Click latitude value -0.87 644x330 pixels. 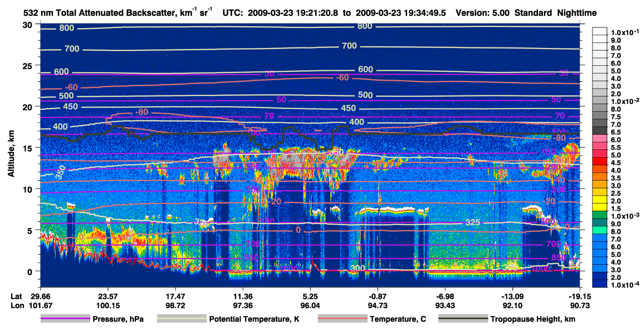click(x=377, y=296)
